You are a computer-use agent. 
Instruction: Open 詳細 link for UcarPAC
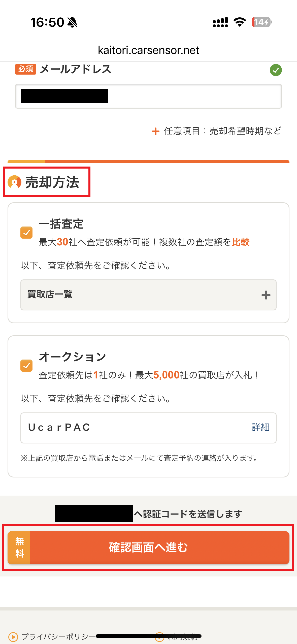tap(260, 428)
